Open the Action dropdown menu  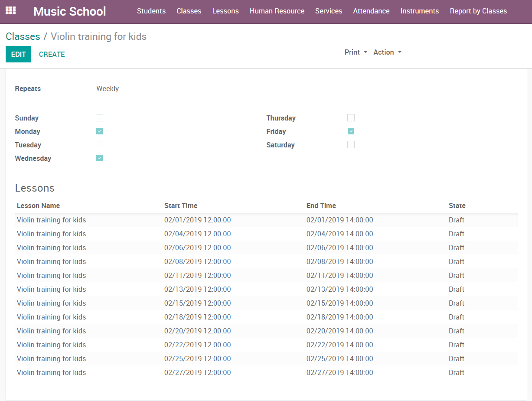(x=388, y=52)
